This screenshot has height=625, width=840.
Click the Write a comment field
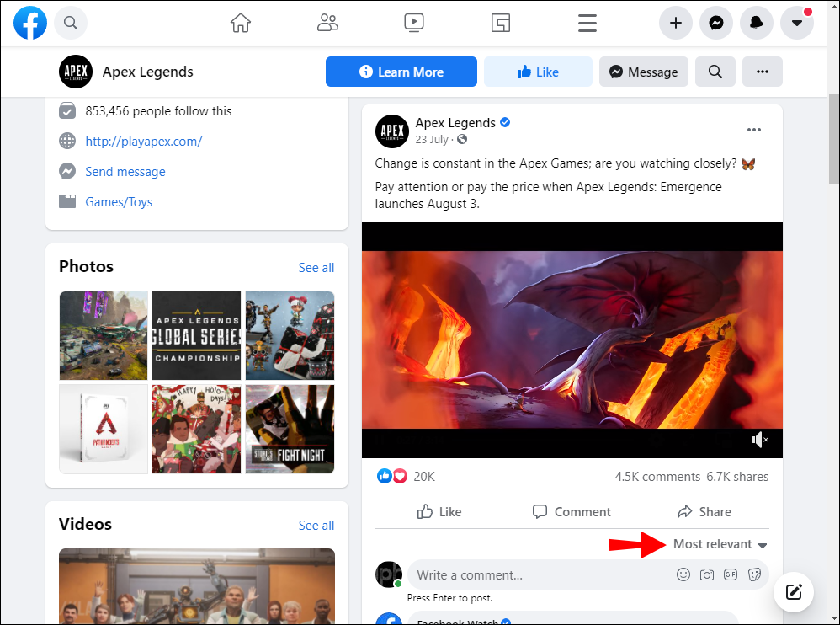(x=588, y=574)
